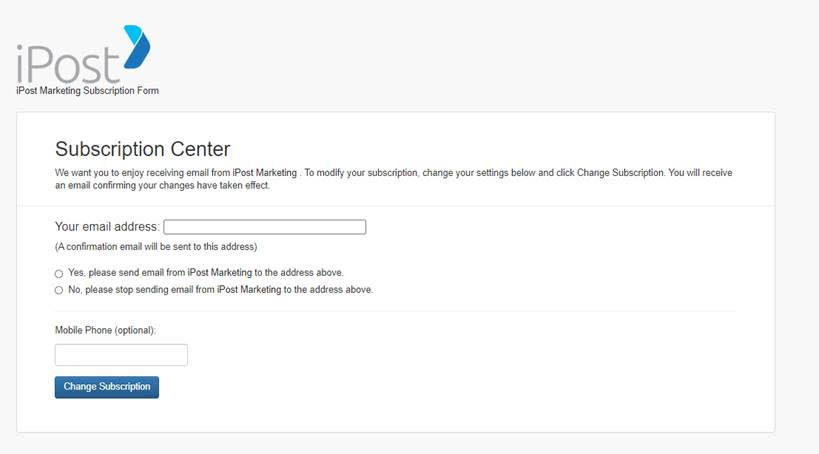Click the intro paragraph about modifying subscription
819x454 pixels.
click(x=394, y=179)
